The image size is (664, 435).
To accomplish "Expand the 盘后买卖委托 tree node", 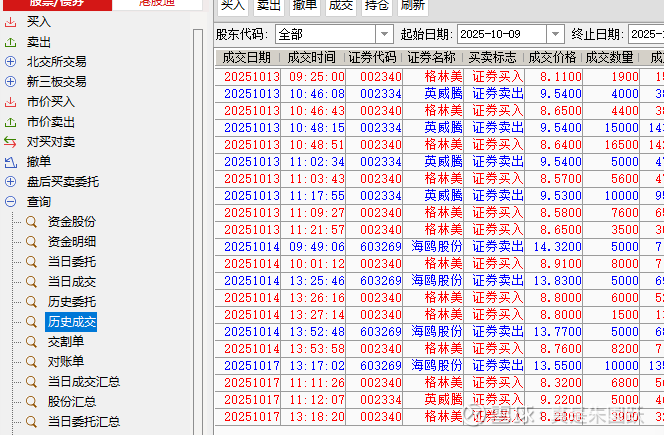I will point(10,182).
